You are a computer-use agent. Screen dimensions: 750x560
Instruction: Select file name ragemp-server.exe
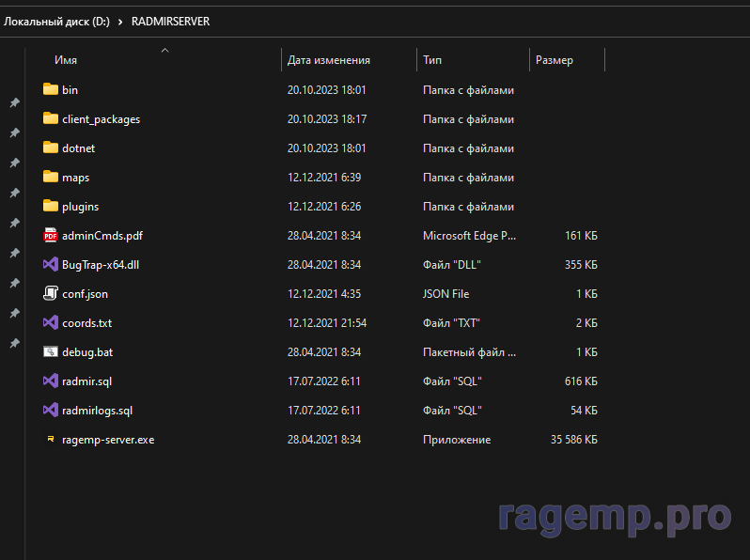tap(108, 440)
